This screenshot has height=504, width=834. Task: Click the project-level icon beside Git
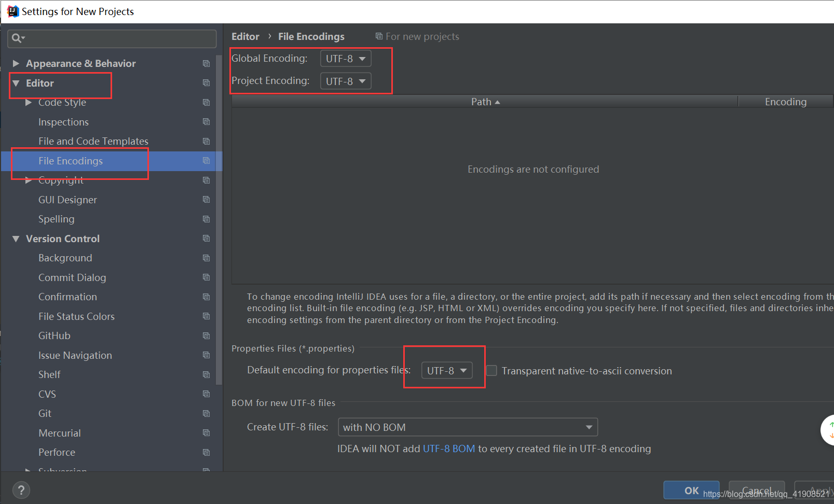click(206, 413)
